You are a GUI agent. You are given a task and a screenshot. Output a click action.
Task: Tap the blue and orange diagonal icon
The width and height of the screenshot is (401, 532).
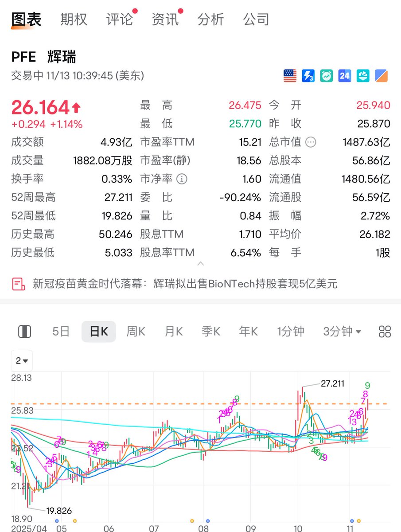coord(382,76)
